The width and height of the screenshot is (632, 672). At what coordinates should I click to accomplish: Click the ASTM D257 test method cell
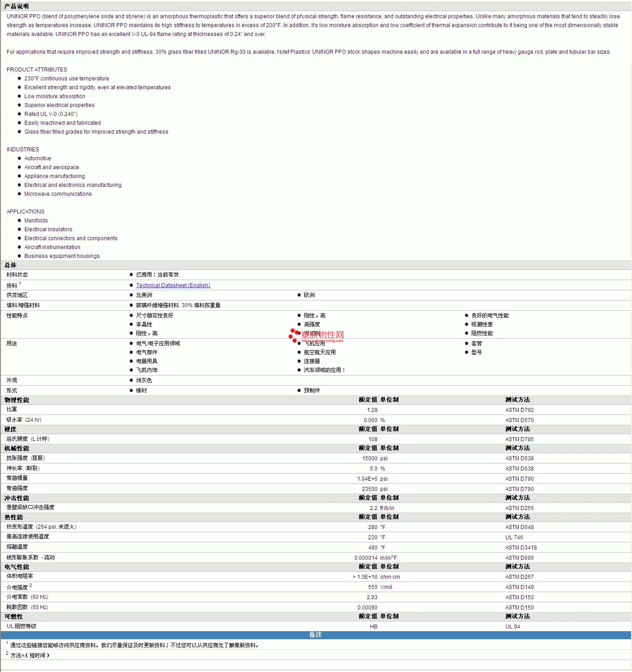pos(520,577)
